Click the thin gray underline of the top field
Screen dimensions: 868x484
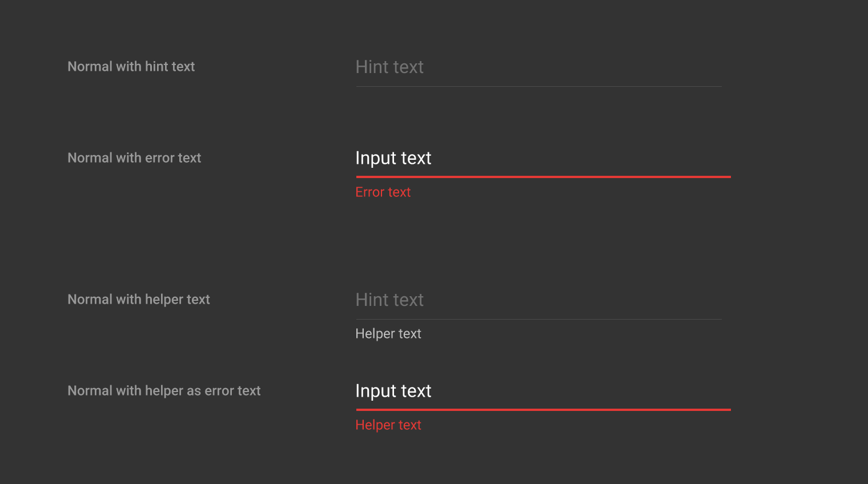(539, 86)
